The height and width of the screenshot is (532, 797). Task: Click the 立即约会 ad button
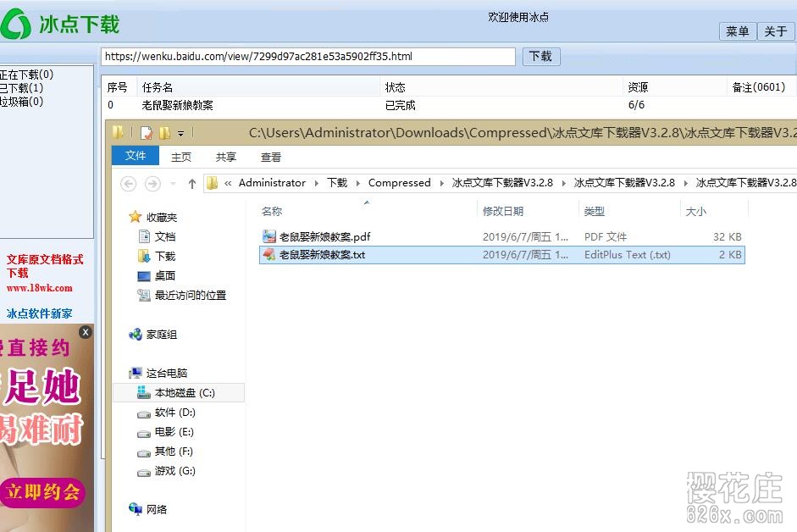(x=42, y=491)
